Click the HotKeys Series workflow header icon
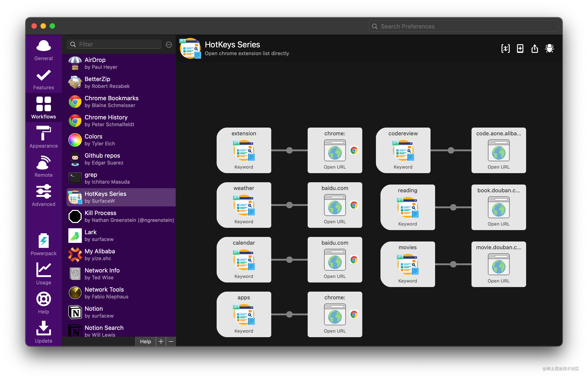This screenshot has width=588, height=380. [x=190, y=48]
